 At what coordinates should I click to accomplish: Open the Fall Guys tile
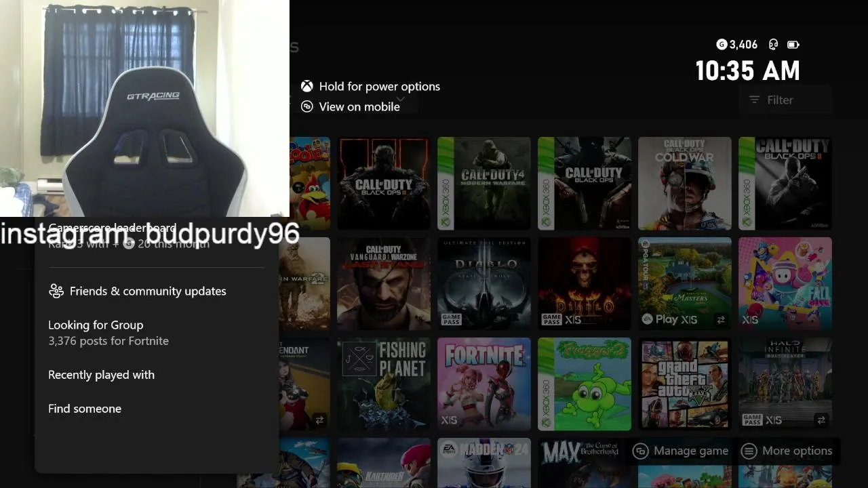coord(785,284)
